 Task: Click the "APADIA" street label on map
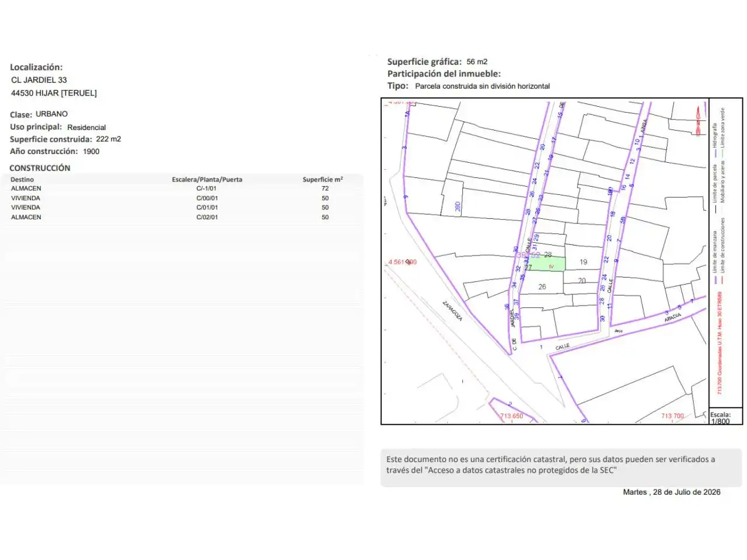pos(673,317)
